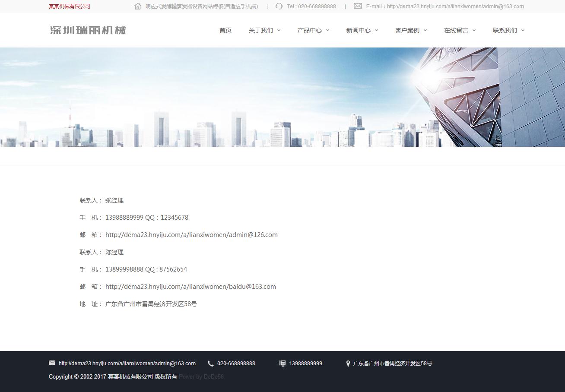Click the footer location pin icon
The height and width of the screenshot is (392, 565).
pyautogui.click(x=348, y=364)
